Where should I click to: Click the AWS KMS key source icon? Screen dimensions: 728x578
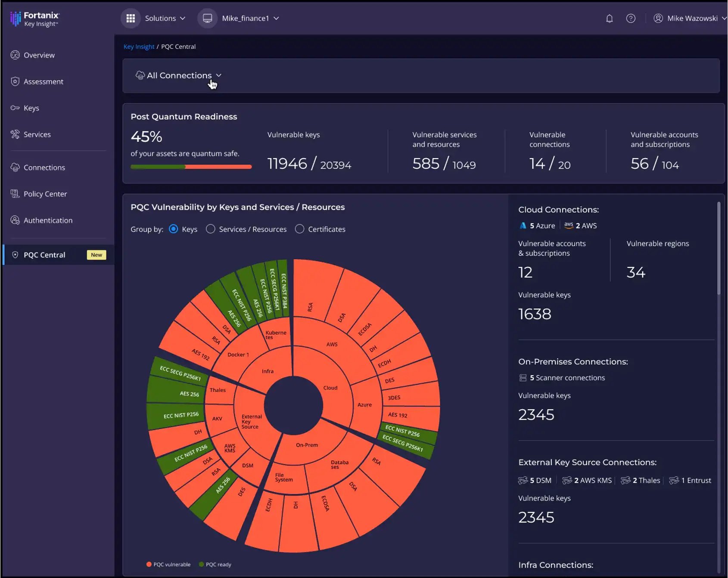pyautogui.click(x=567, y=480)
